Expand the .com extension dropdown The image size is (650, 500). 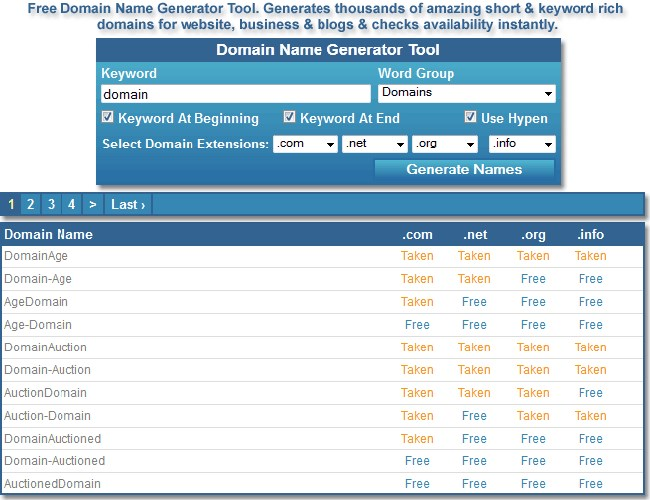click(305, 144)
